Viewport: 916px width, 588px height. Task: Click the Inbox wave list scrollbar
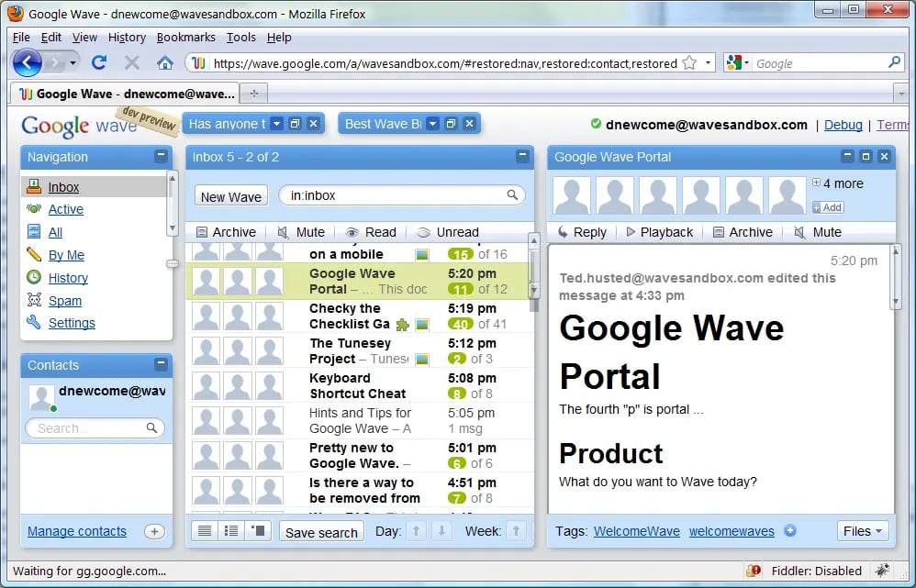tap(533, 266)
